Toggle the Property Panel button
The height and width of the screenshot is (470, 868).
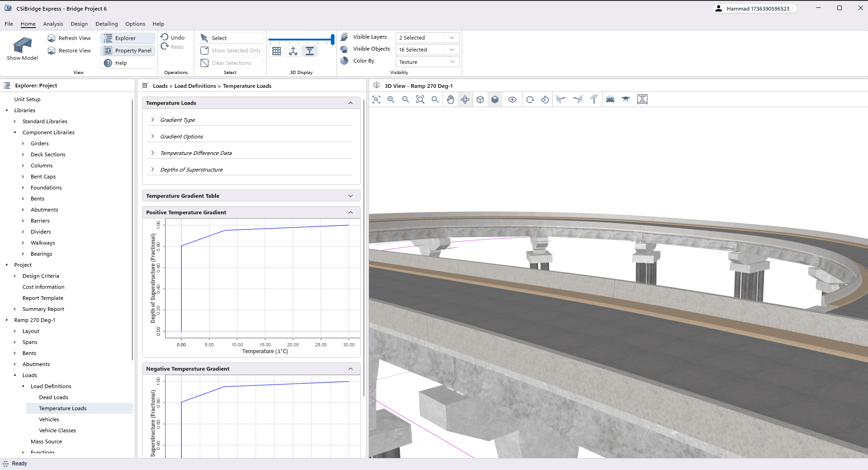(x=127, y=51)
